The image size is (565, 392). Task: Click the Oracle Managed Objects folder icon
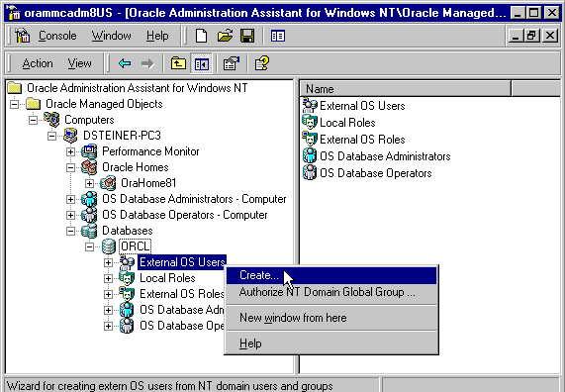tap(34, 104)
